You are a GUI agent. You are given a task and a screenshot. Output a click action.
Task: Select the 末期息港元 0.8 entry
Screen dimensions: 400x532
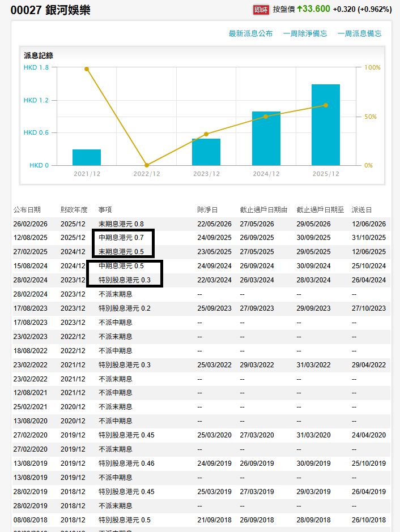click(x=121, y=224)
